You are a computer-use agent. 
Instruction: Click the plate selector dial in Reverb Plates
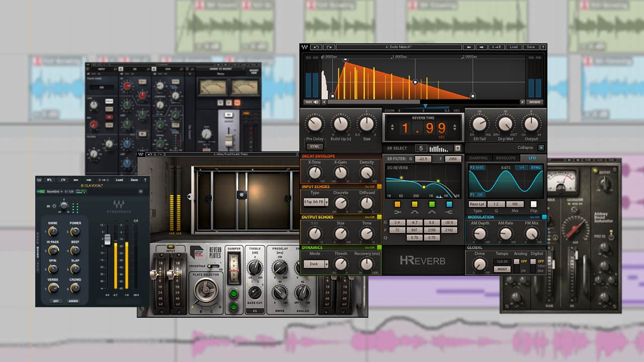click(x=207, y=291)
